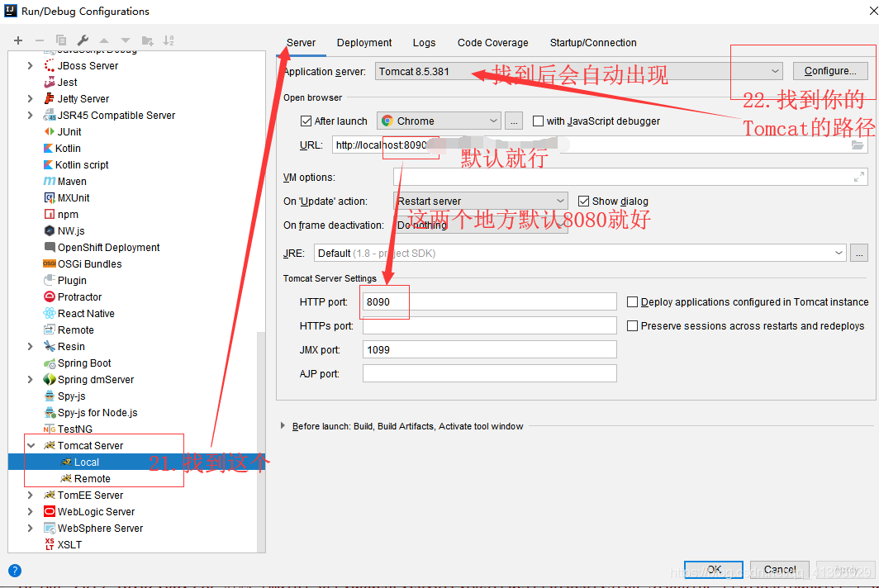Select Jetty Server icon
The image size is (879, 588).
[50, 98]
